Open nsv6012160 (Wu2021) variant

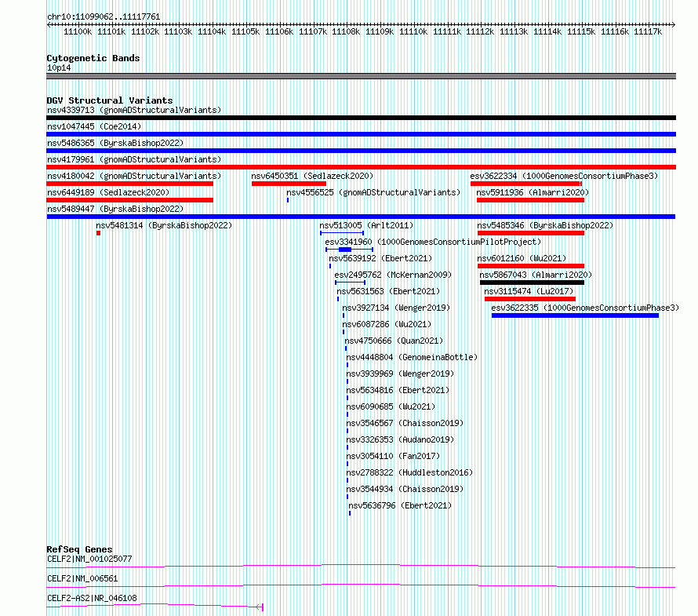click(x=522, y=258)
